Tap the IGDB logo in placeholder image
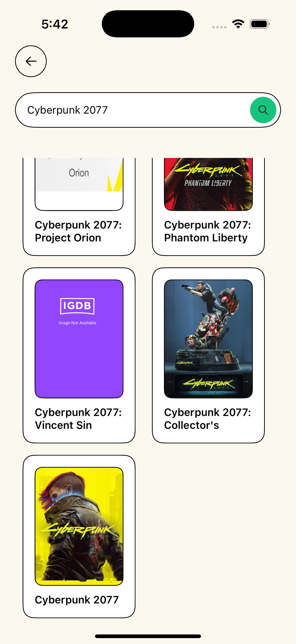The height and width of the screenshot is (644, 296). pyautogui.click(x=77, y=306)
